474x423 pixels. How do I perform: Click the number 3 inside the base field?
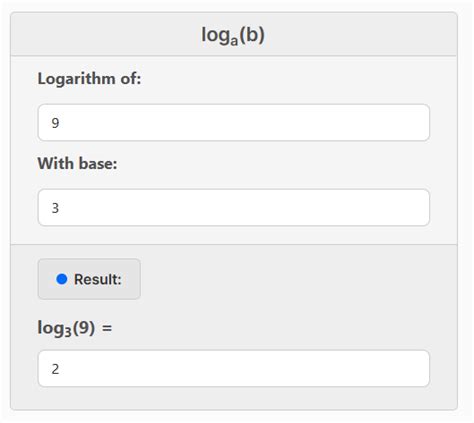coord(55,208)
